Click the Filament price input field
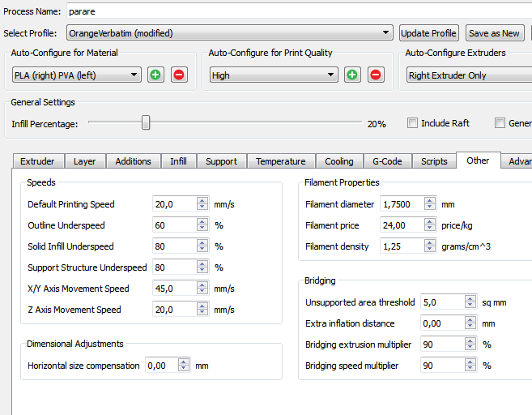The width and height of the screenshot is (532, 415). click(401, 225)
